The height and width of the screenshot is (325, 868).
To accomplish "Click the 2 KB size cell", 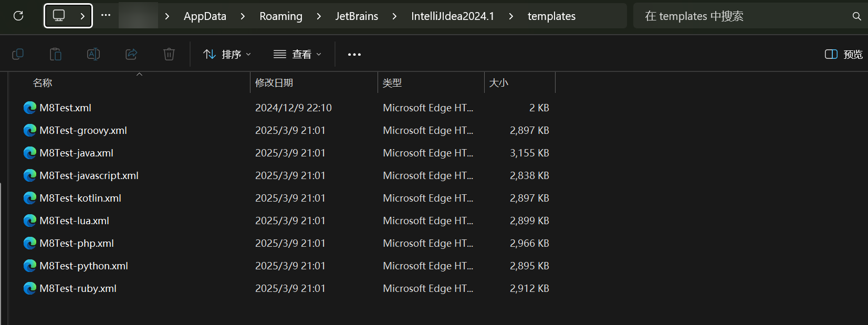I will [x=539, y=108].
